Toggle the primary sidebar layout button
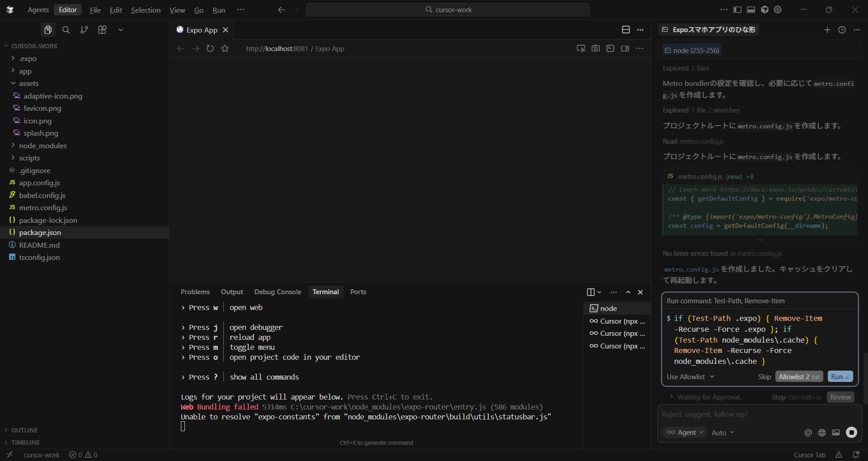Image resolution: width=868 pixels, height=461 pixels. tap(737, 9)
